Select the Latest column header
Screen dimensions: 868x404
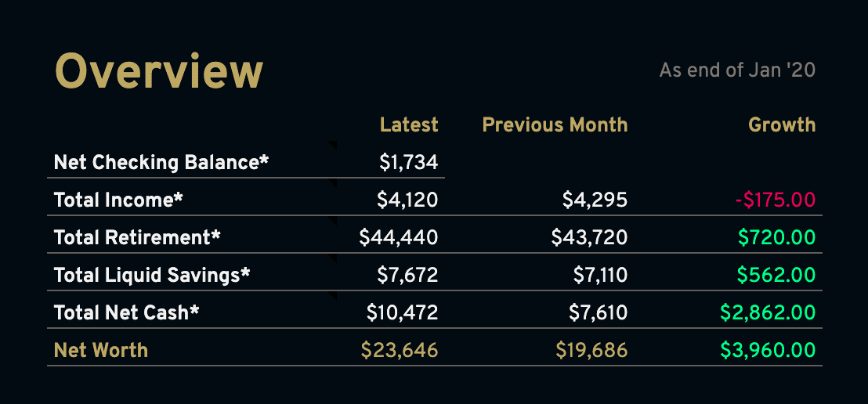(409, 125)
